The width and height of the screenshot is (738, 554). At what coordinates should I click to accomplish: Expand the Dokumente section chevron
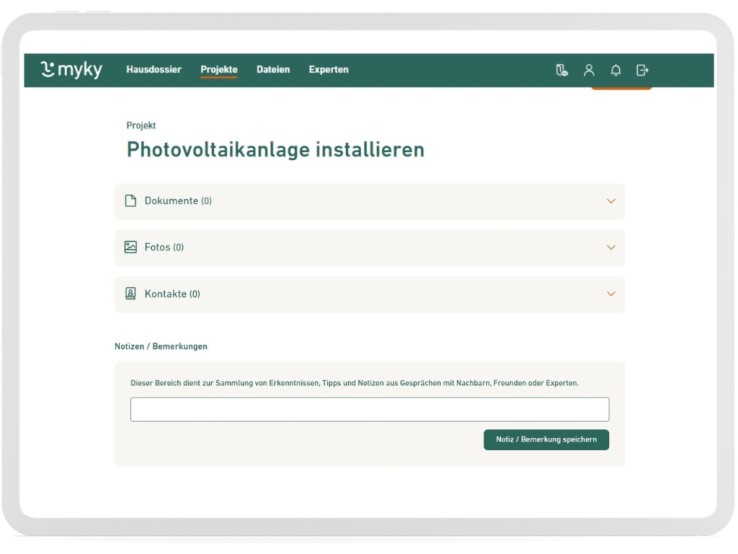point(611,201)
